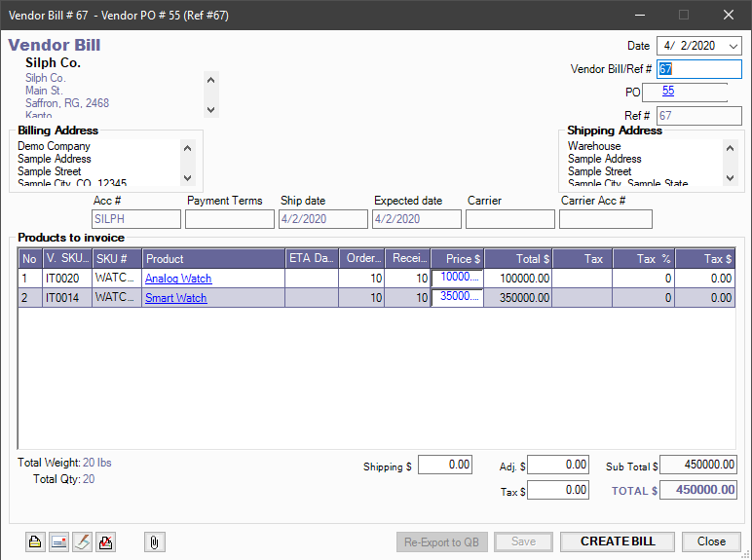Open the Analog Watch product link
Screen dimensions: 752x560
click(178, 279)
